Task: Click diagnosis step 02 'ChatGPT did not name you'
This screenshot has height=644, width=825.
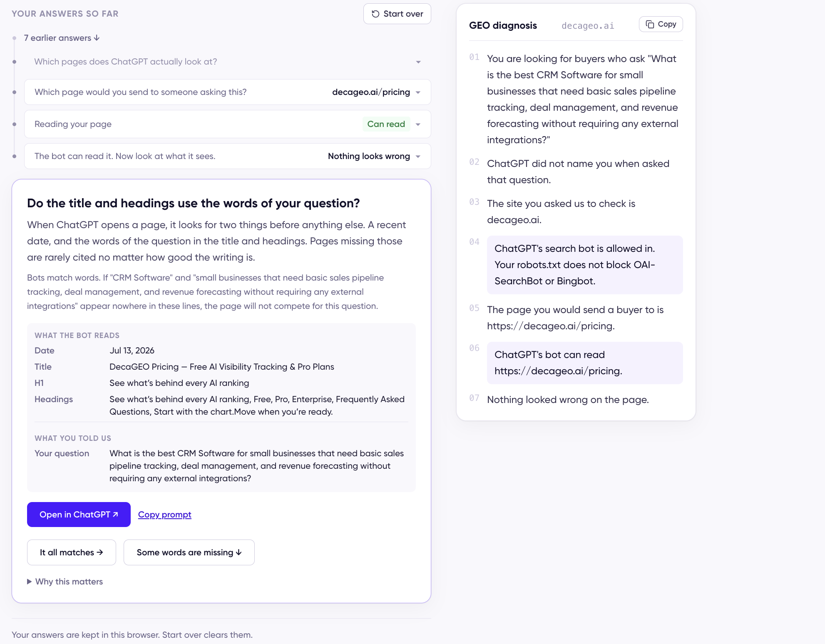Action: 578,172
